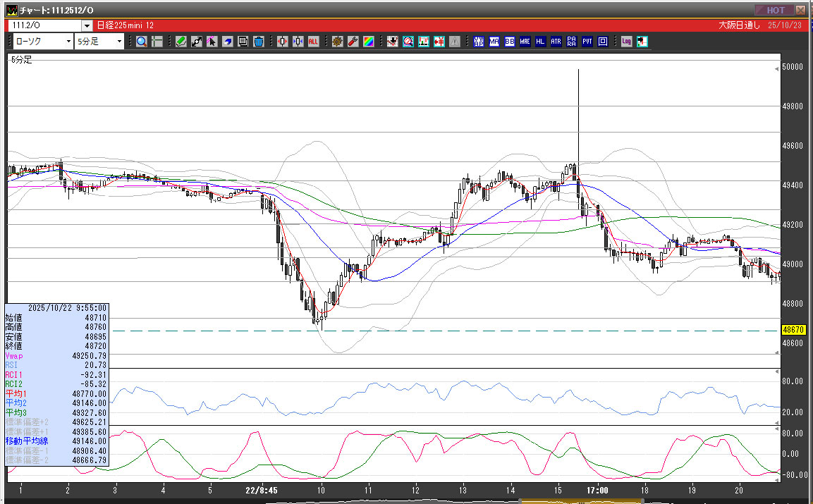Select the pencil drawing tool

click(x=181, y=42)
